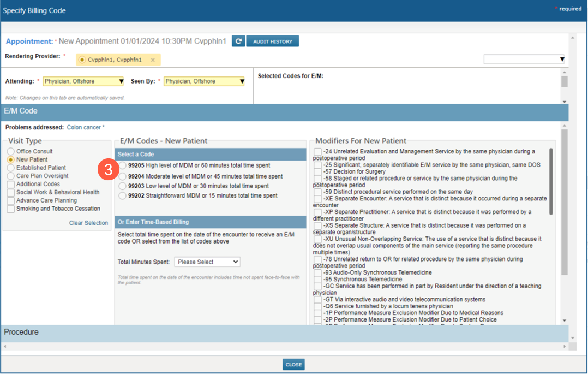Tick the -25 Significant E/M service modifier
The width and height of the screenshot is (588, 374).
tap(317, 165)
